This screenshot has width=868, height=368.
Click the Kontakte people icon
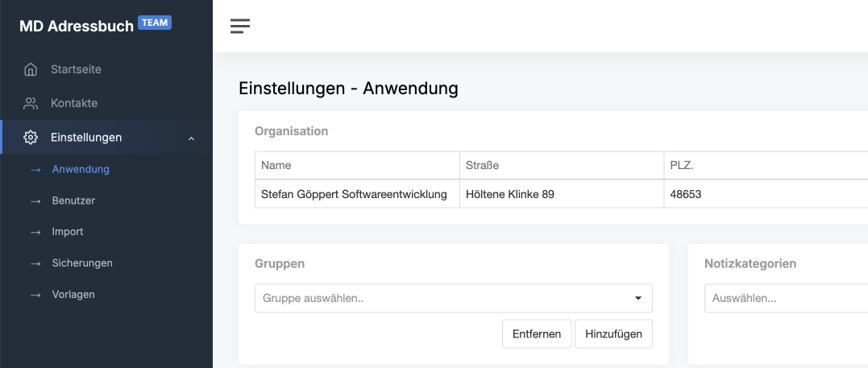click(x=31, y=104)
